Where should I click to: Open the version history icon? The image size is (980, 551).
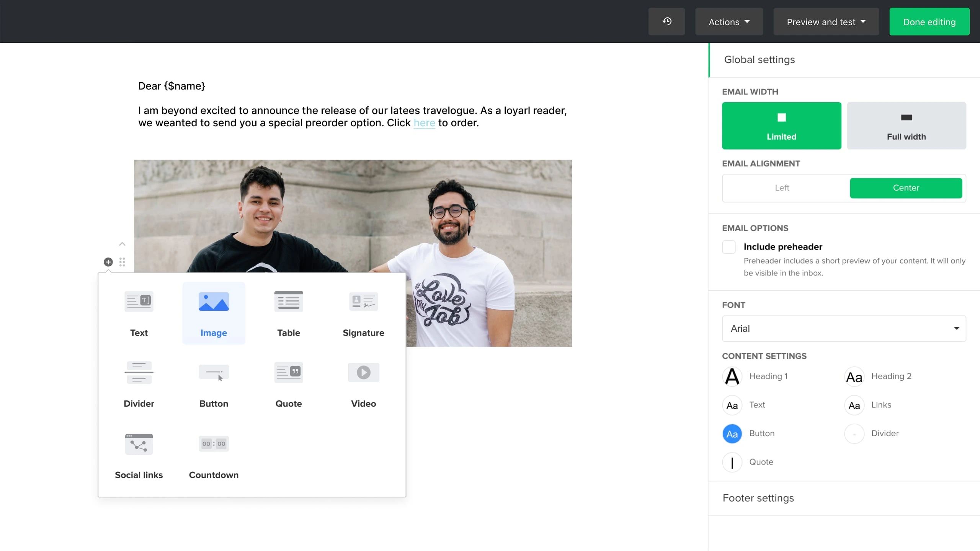point(666,21)
